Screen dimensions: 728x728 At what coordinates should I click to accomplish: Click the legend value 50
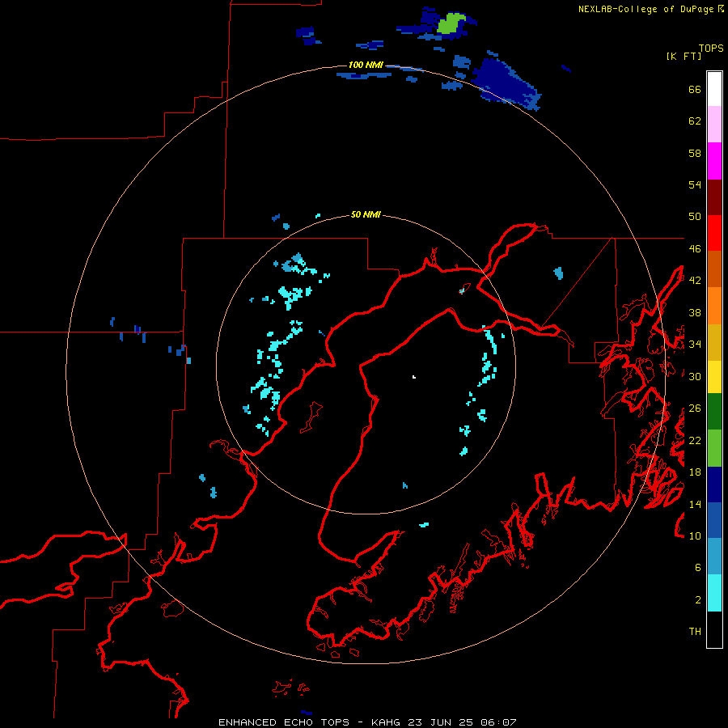(695, 216)
